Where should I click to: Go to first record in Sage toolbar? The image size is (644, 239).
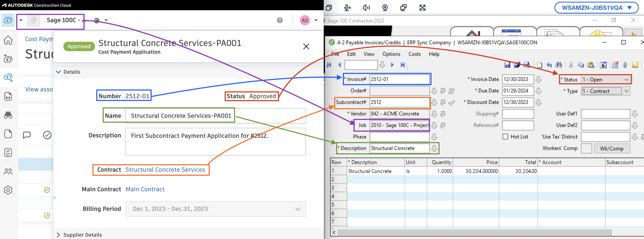329,65
